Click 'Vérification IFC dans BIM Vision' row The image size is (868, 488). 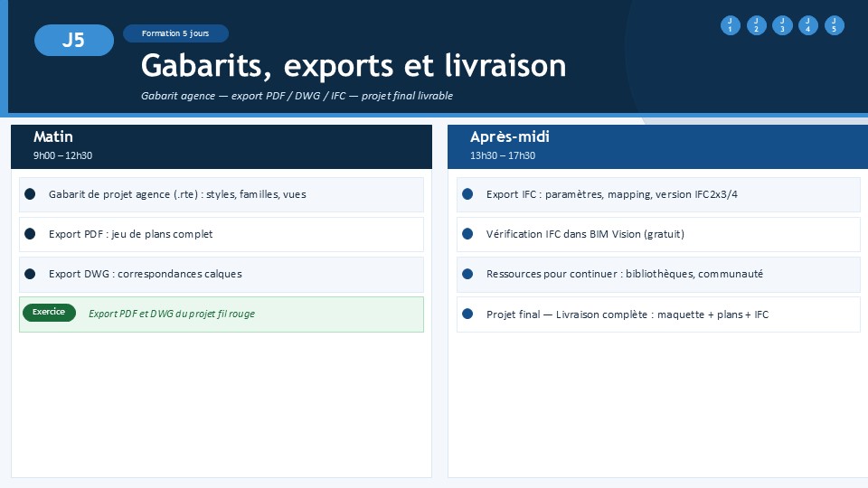click(658, 235)
